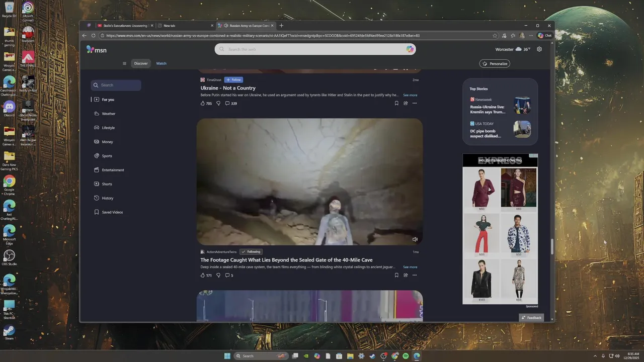Reload the page with refresh icon

[93, 36]
